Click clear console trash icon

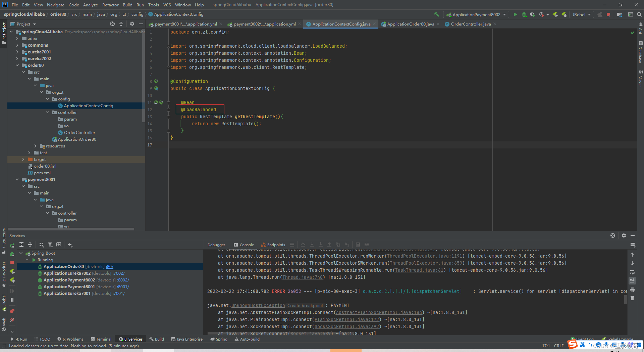pos(632,298)
